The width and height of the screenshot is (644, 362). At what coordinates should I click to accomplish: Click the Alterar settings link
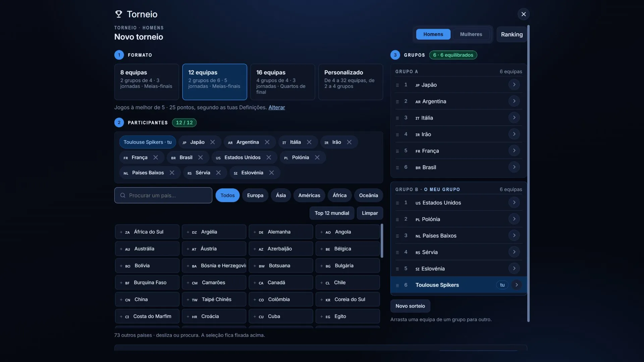(x=277, y=107)
